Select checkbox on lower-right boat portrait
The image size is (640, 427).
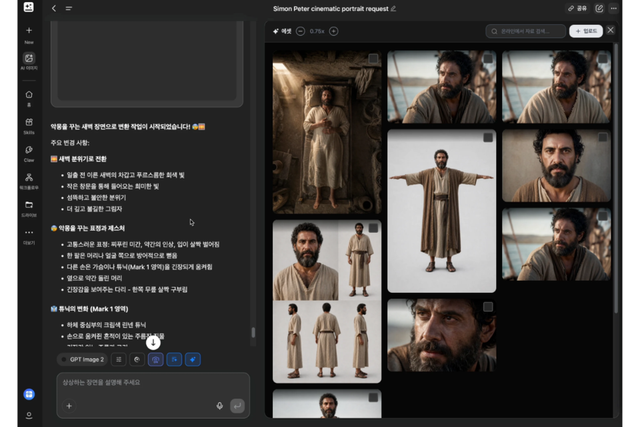click(603, 216)
